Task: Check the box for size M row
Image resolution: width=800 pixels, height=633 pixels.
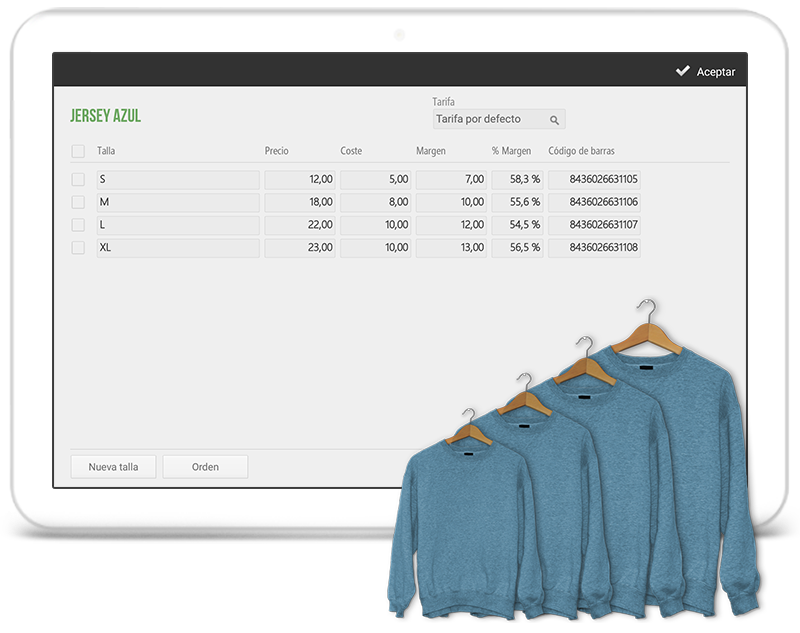Action: pos(78,202)
